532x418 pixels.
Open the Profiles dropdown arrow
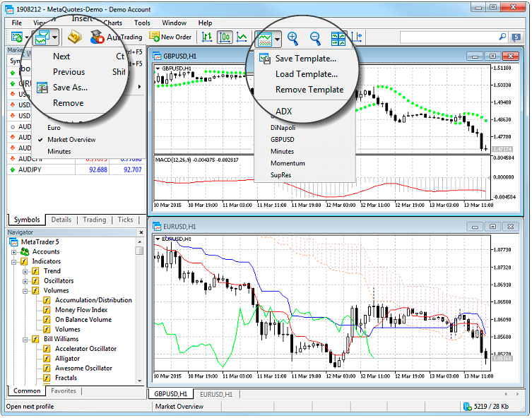tap(55, 37)
